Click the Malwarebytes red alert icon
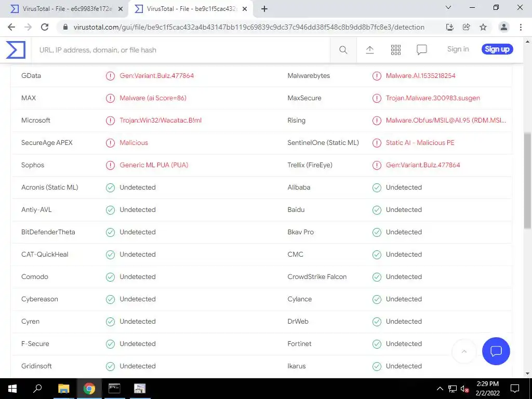 point(377,76)
